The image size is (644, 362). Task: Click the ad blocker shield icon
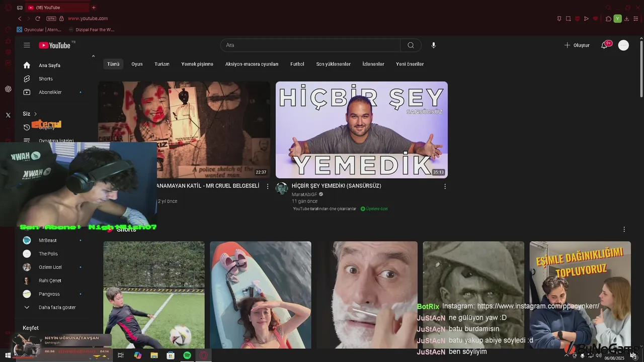577,19
